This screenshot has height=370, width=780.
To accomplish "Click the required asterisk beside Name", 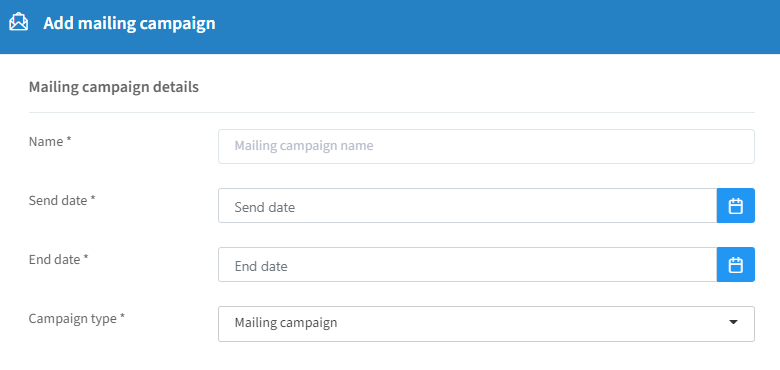I will point(69,140).
